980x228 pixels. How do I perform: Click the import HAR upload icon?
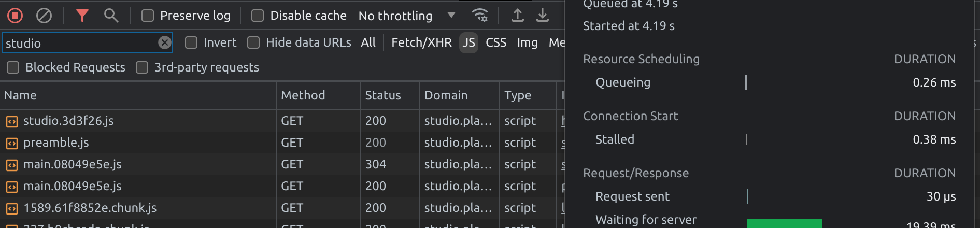click(x=517, y=16)
